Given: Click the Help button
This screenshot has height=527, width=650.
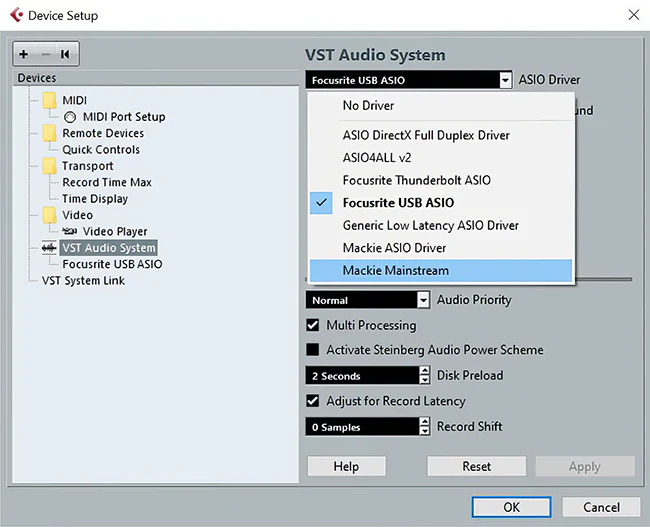Looking at the screenshot, I should 347,466.
